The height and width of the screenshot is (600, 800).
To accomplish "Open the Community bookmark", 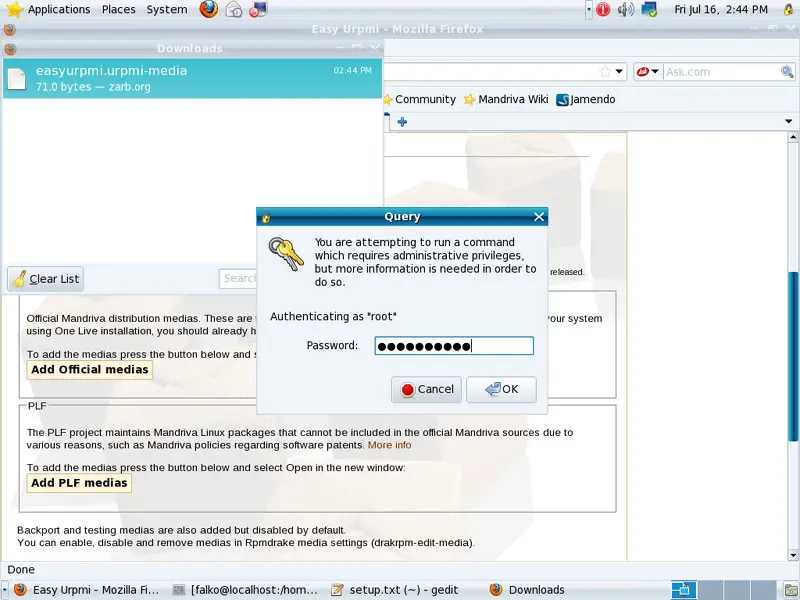I will 420,99.
